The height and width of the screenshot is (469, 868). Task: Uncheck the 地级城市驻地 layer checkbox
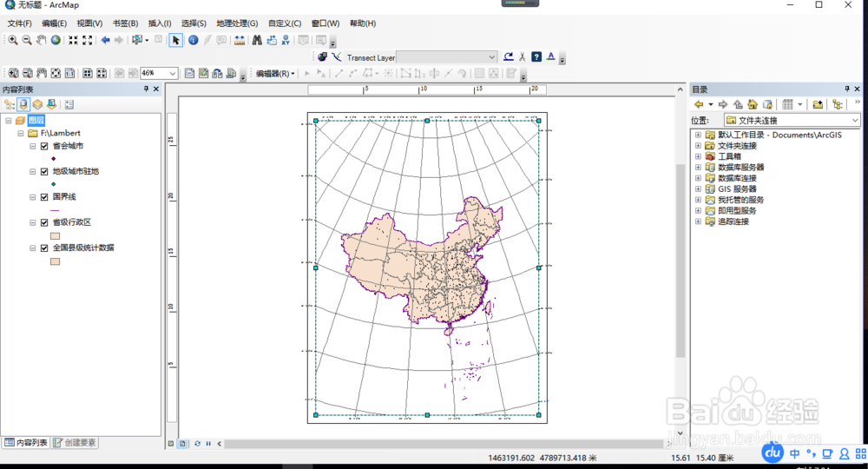pos(44,172)
